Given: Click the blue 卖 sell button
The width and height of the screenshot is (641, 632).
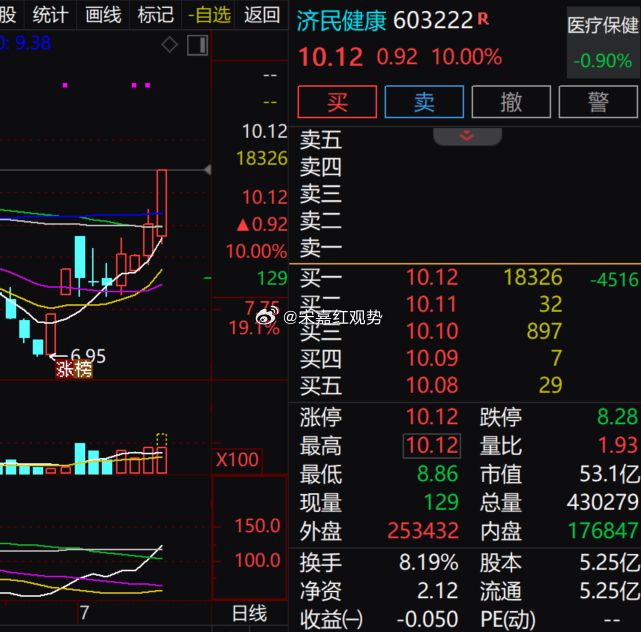Looking at the screenshot, I should (424, 102).
